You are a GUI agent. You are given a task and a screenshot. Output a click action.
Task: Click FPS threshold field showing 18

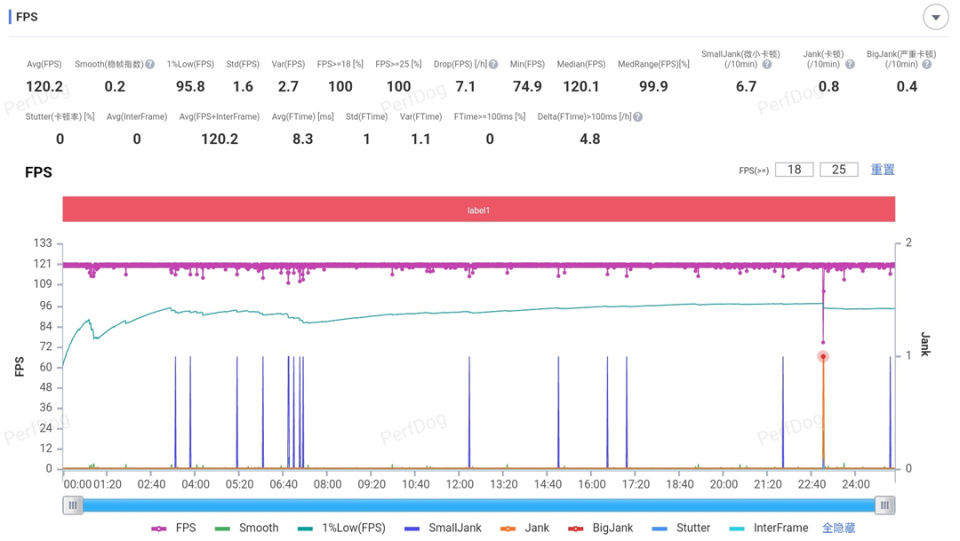click(794, 170)
